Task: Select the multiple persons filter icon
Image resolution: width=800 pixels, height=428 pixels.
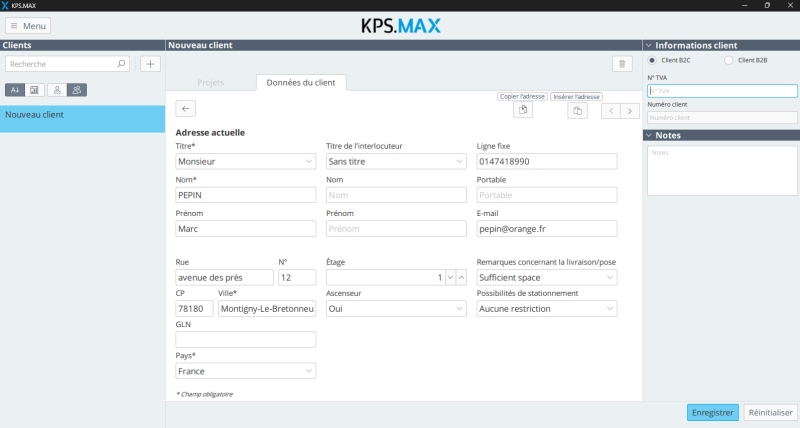Action: coord(77,90)
